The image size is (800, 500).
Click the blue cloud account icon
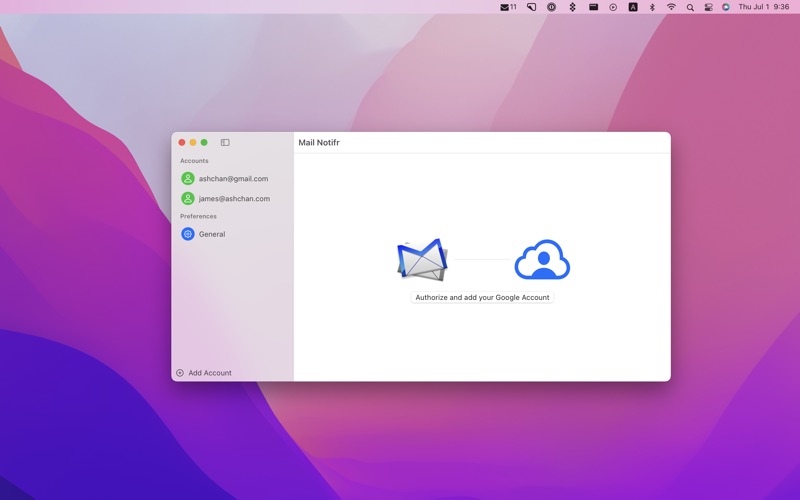(x=542, y=260)
